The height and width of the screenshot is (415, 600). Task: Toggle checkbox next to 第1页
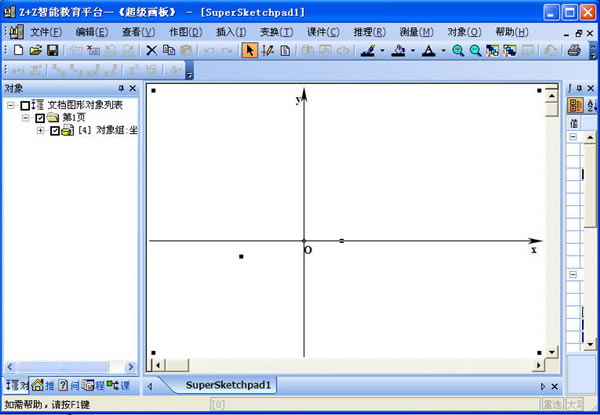point(40,118)
